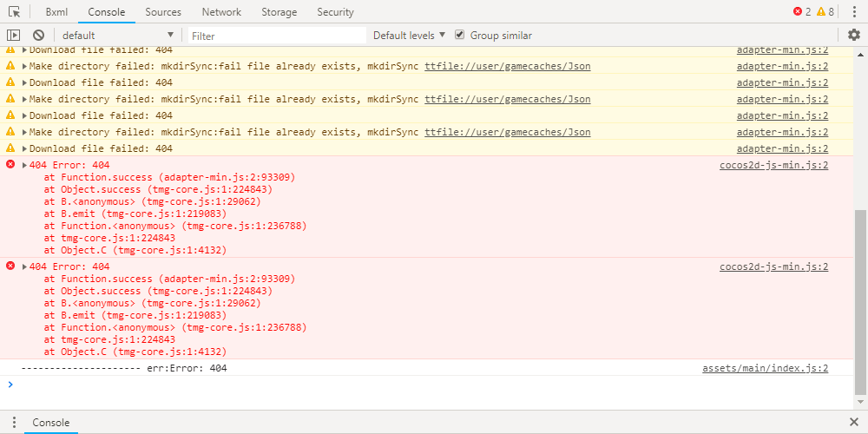Clear the console log

38,36
